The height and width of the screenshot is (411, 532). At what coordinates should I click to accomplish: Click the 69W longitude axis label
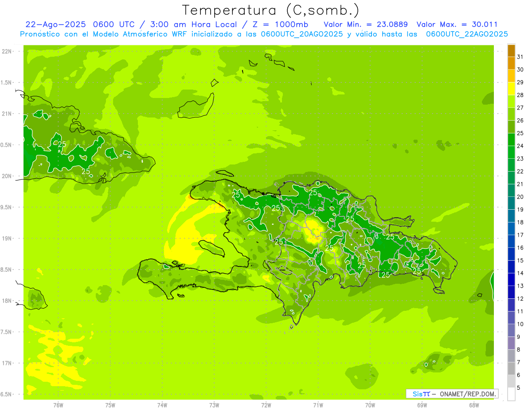(422, 405)
